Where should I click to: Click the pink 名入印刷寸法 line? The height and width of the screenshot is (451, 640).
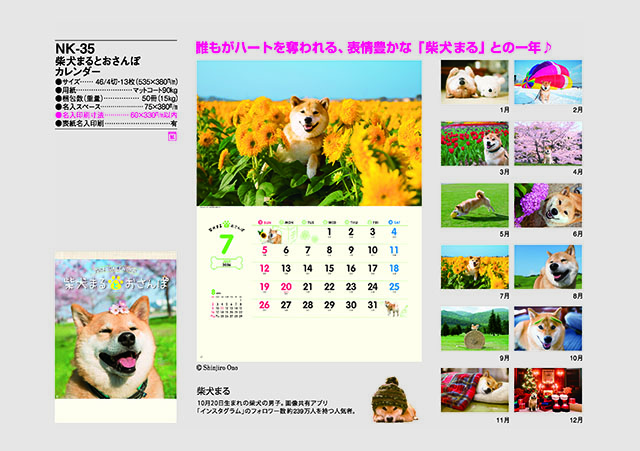pos(116,116)
